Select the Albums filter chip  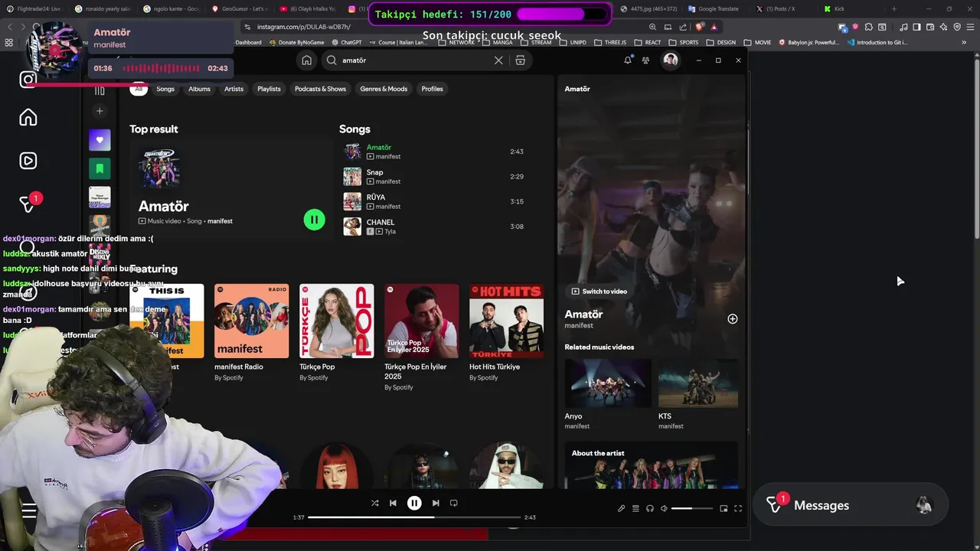coord(199,89)
